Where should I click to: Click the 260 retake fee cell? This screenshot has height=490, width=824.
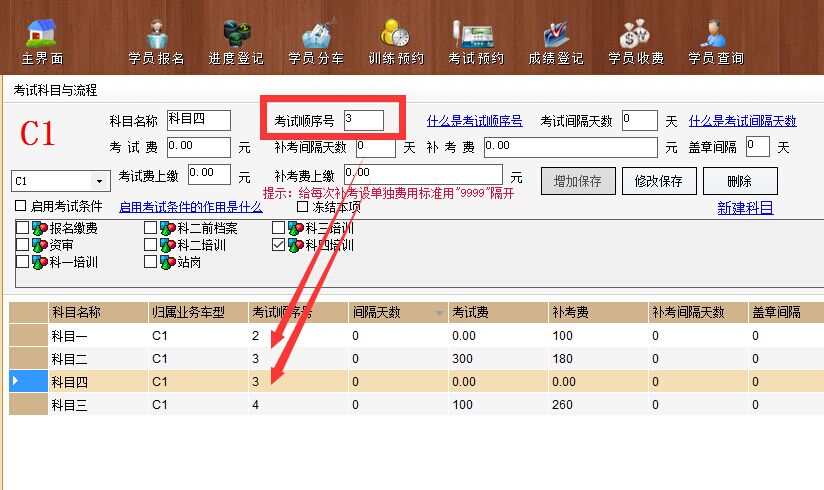[598, 405]
